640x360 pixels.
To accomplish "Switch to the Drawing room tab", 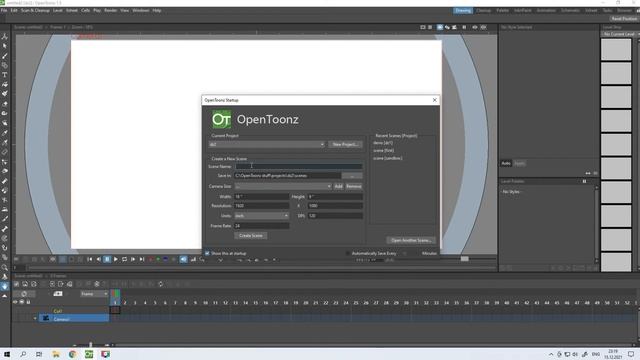I will [x=463, y=11].
